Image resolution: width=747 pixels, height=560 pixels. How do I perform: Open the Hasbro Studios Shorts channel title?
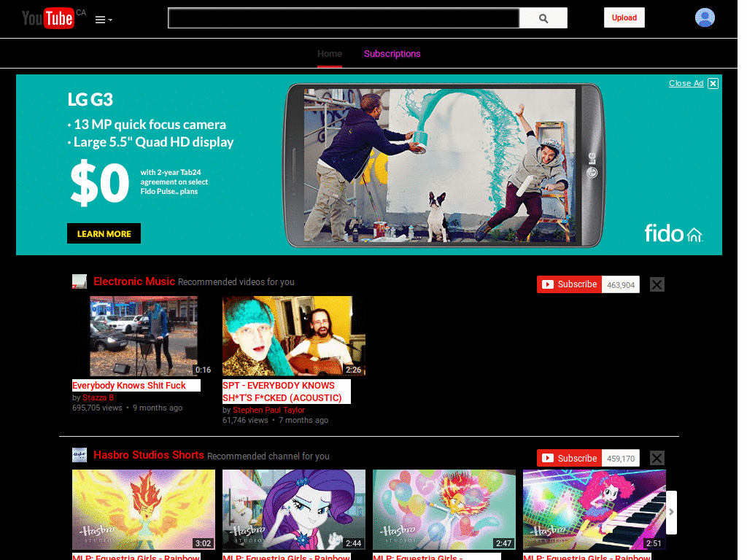[149, 455]
